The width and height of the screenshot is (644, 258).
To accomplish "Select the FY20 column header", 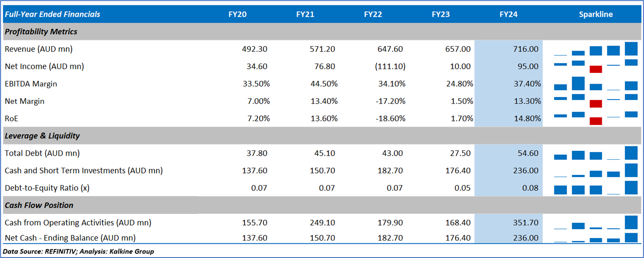I will pos(237,14).
